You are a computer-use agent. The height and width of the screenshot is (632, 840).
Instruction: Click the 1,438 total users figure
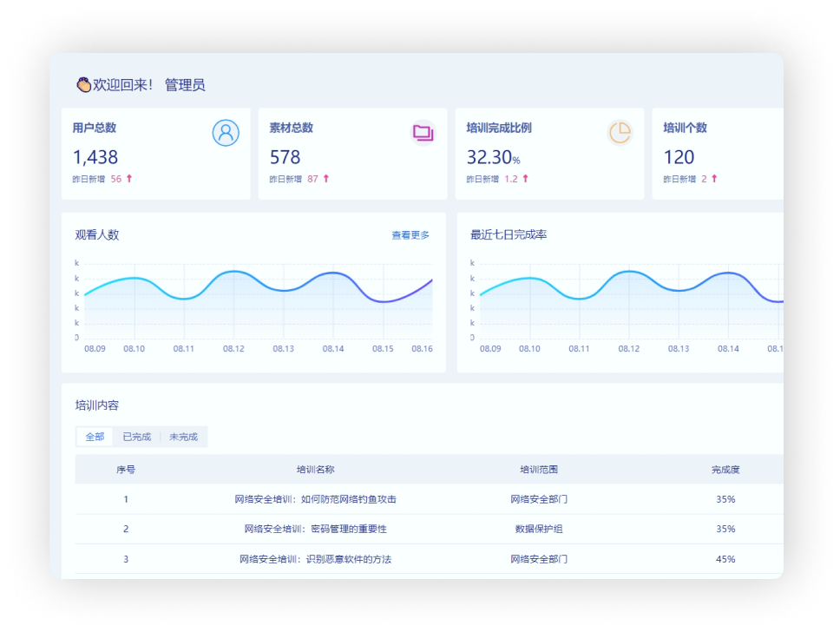coord(95,157)
